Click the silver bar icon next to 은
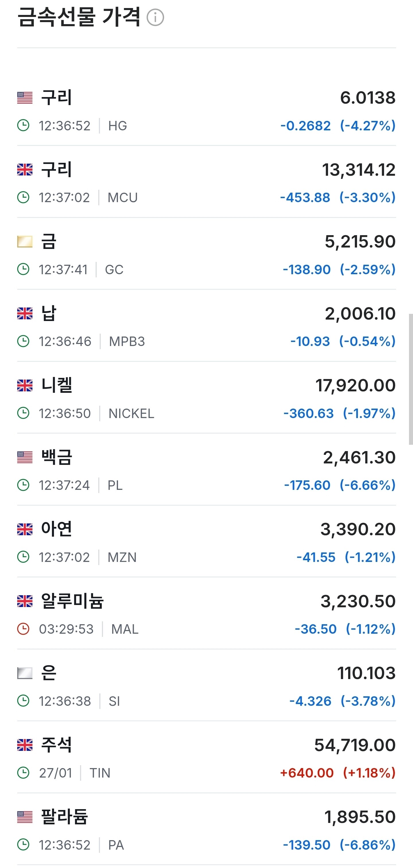Screen dimensions: 413x868 pos(25,673)
